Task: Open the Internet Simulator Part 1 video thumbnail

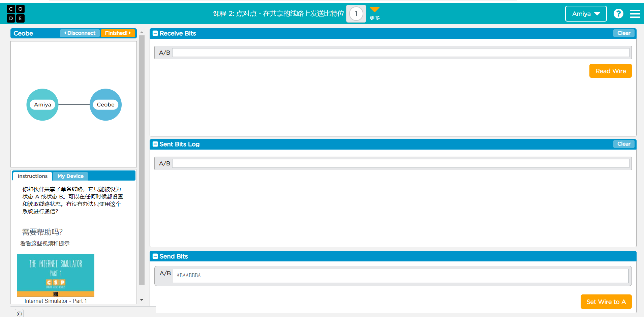Action: tap(56, 275)
